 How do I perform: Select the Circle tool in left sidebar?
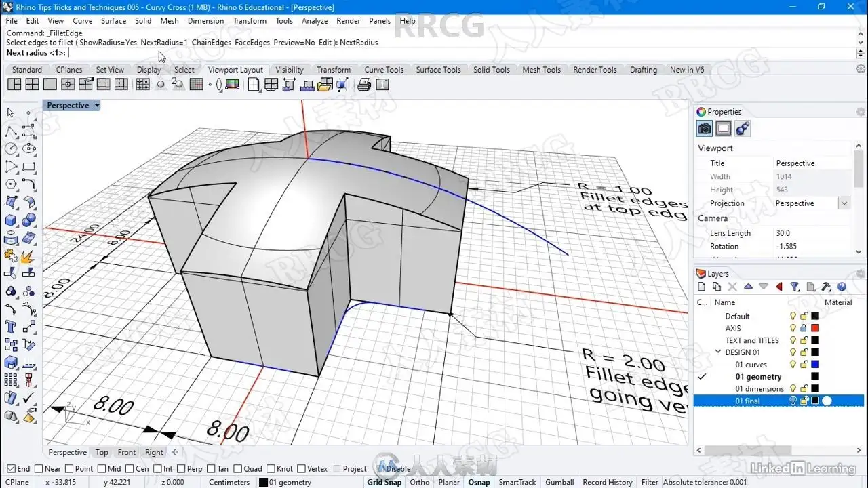coord(11,148)
